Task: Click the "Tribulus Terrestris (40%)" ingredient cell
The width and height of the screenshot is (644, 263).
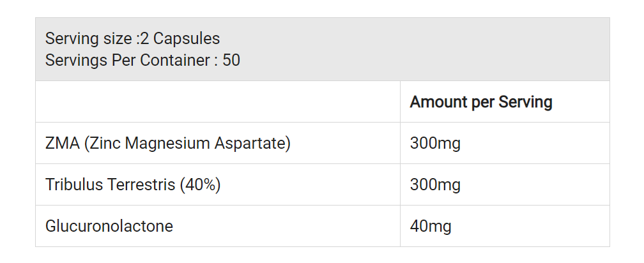Action: click(133, 185)
